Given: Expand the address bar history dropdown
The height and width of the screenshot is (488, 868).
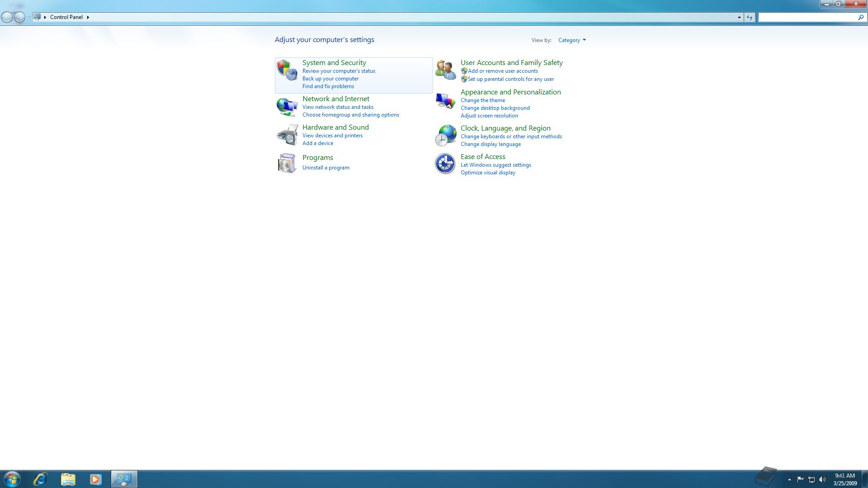Looking at the screenshot, I should [739, 17].
